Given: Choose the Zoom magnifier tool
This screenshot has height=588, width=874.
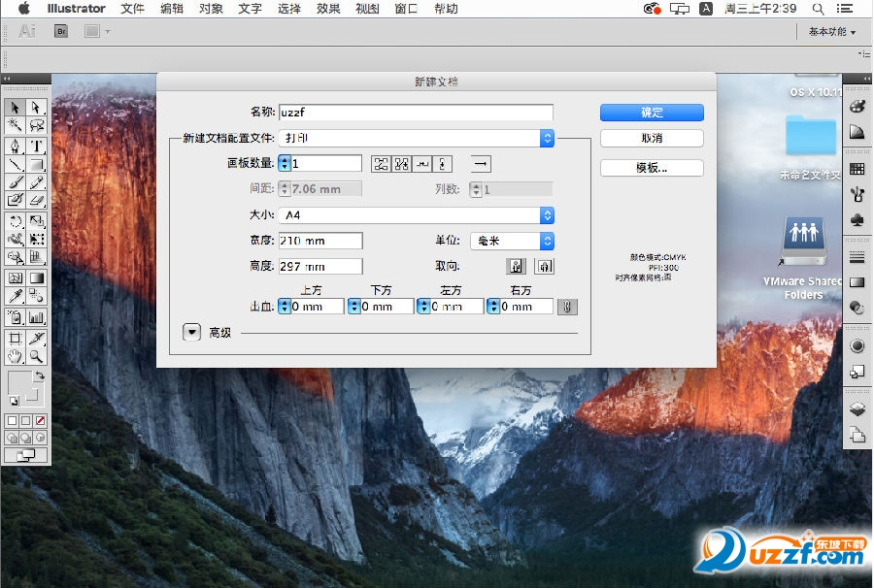Looking at the screenshot, I should point(36,357).
